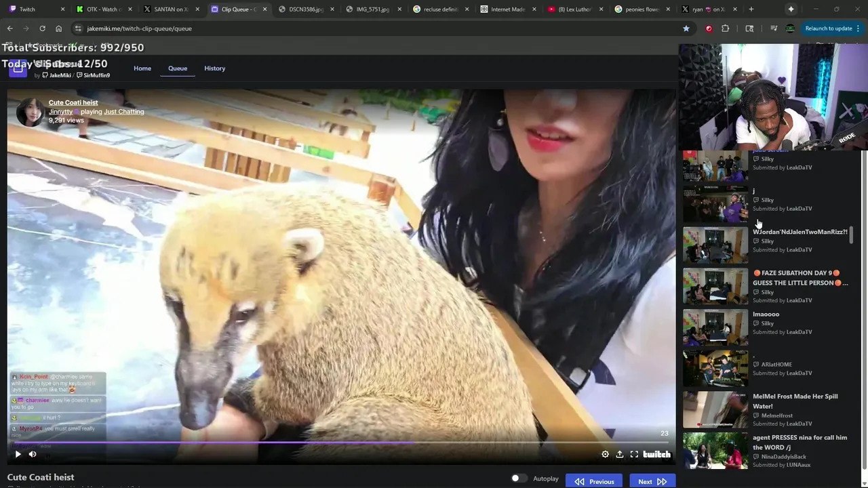Open the Chrome three-dot menu
This screenshot has height=488, width=868.
[x=859, y=28]
